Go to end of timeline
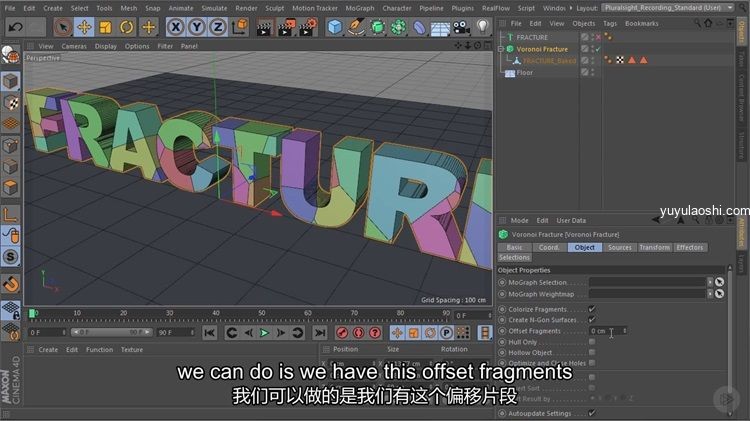 tap(320, 332)
